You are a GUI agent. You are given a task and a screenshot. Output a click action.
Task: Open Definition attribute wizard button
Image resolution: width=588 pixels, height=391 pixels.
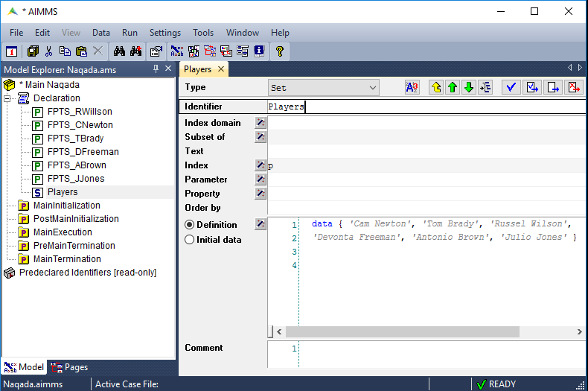pyautogui.click(x=261, y=224)
